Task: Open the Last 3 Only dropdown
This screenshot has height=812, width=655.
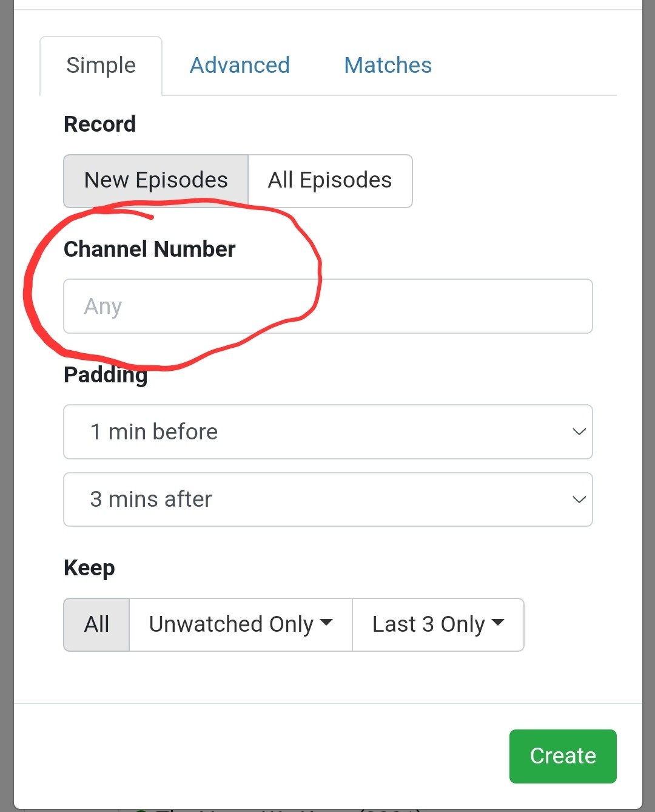Action: tap(438, 624)
